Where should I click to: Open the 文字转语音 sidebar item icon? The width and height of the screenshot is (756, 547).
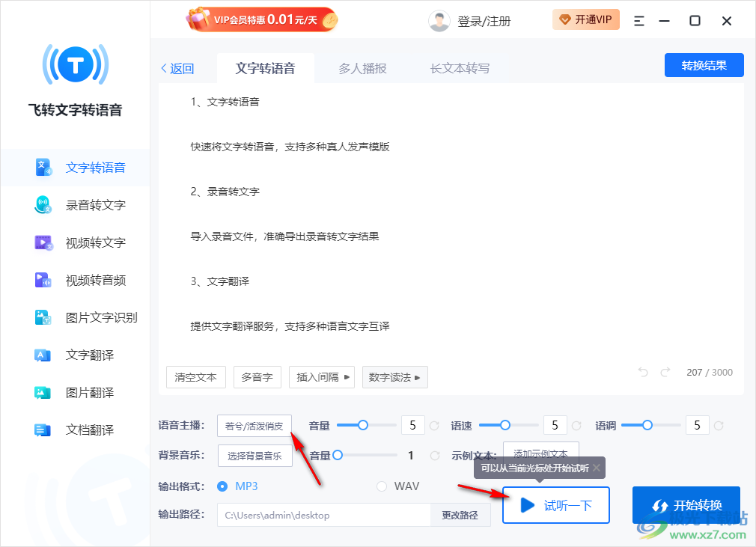click(43, 167)
